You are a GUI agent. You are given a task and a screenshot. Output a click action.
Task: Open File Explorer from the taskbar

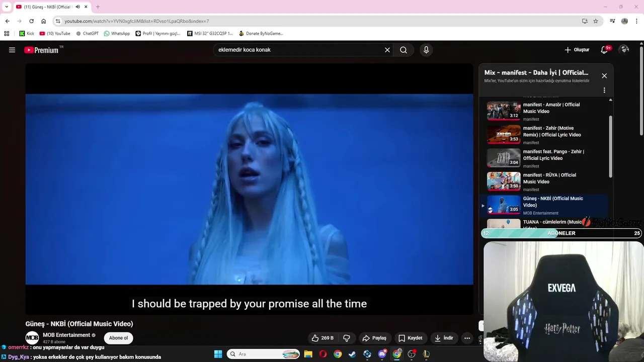click(308, 354)
